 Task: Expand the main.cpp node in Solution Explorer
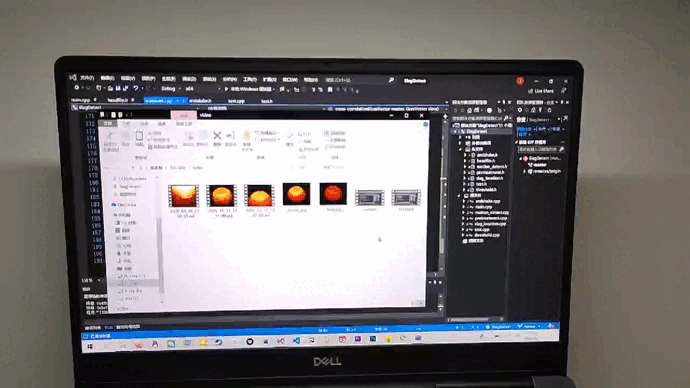point(463,207)
